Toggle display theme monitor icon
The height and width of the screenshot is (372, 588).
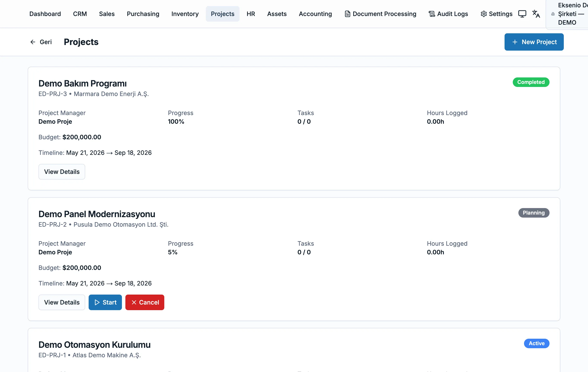pos(522,14)
